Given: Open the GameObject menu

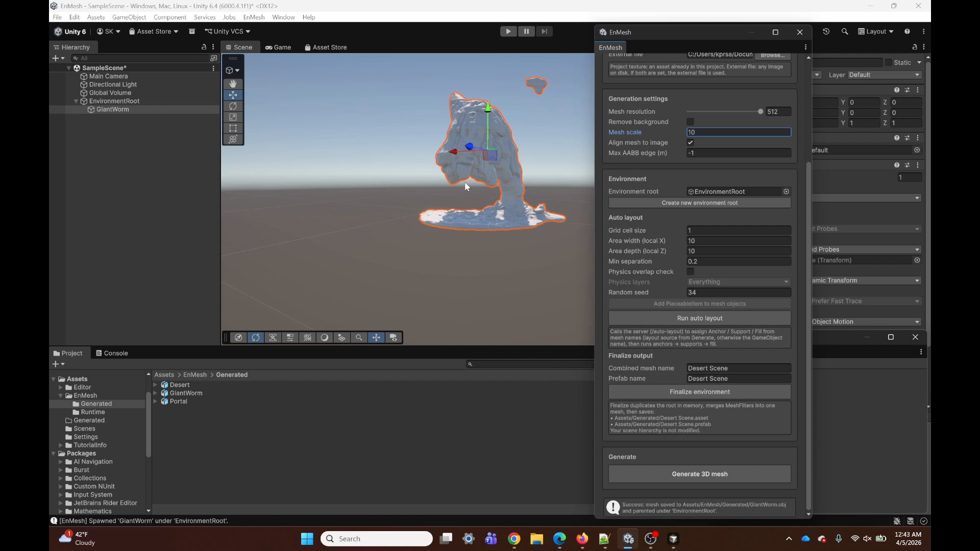Looking at the screenshot, I should 129,17.
